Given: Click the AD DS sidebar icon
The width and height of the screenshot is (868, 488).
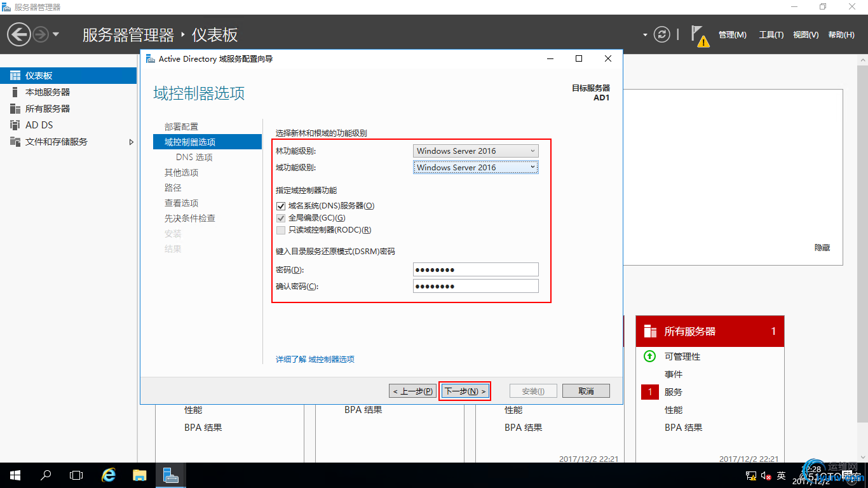Looking at the screenshot, I should tap(15, 125).
